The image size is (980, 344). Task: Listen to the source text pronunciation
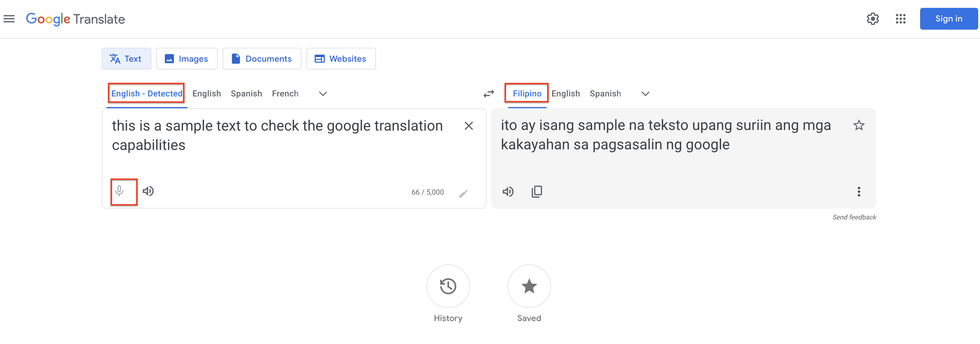click(x=149, y=191)
